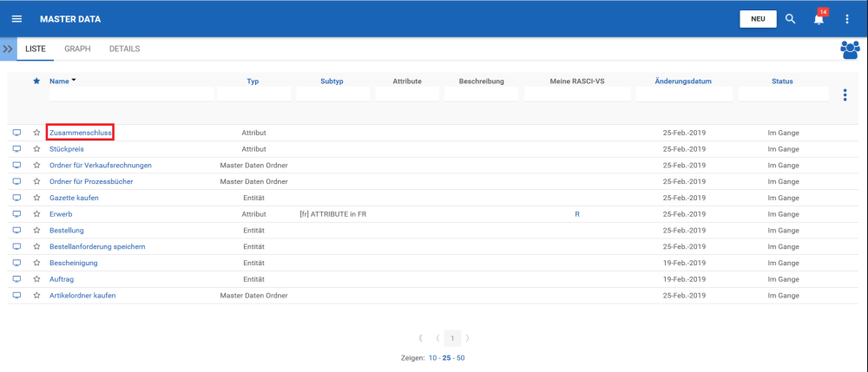Click the search magnifier icon
This screenshot has height=372, width=868.
click(791, 19)
